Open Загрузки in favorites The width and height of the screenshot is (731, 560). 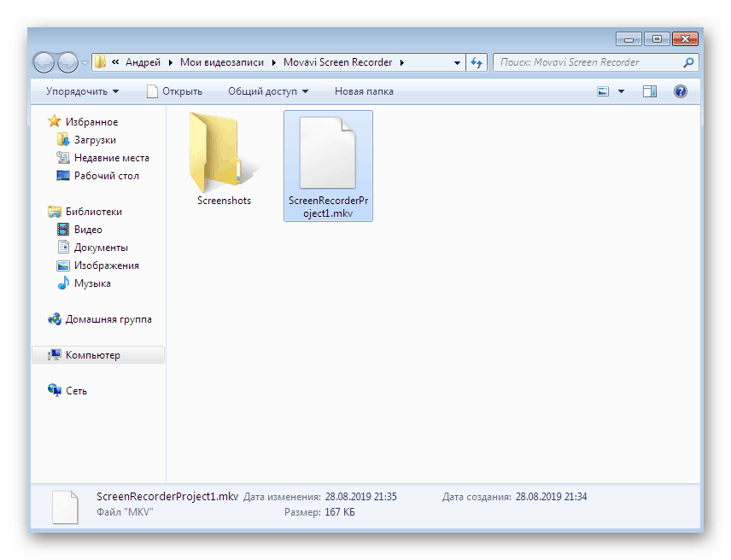(95, 140)
